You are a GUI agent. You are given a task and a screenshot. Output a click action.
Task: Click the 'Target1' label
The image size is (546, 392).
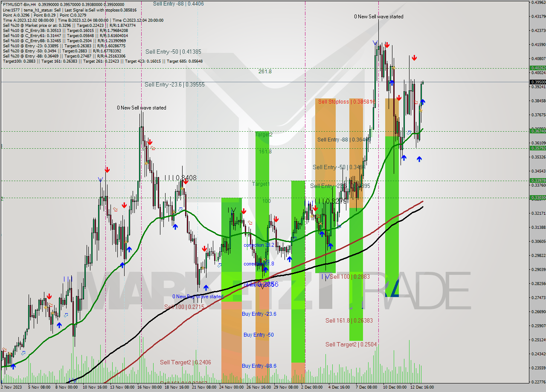[x=261, y=184]
